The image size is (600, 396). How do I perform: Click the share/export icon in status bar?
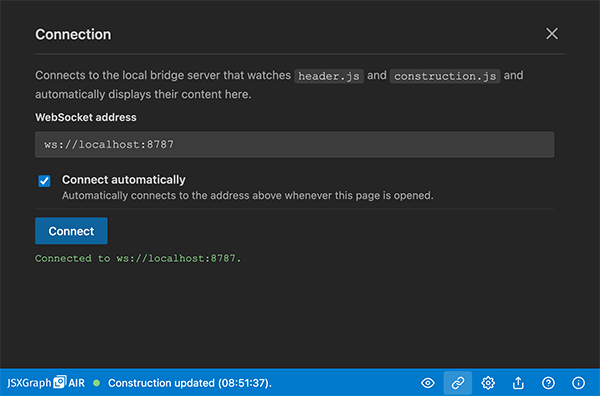click(x=518, y=383)
